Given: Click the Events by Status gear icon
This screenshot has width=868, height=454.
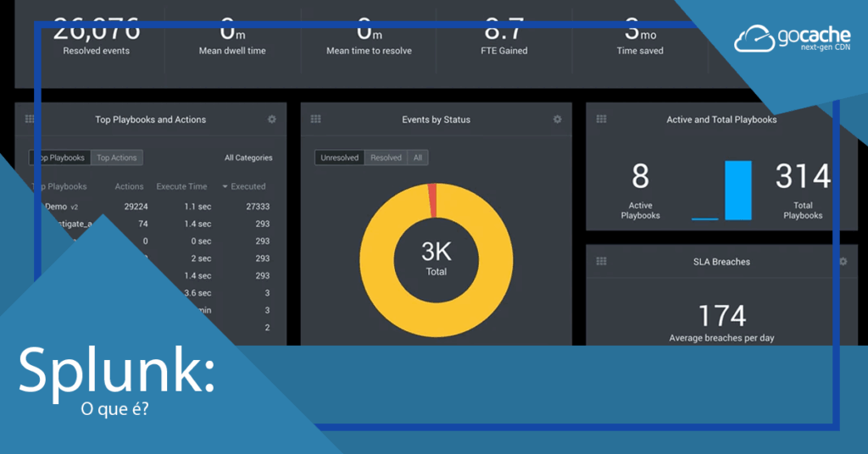Looking at the screenshot, I should pos(557,119).
